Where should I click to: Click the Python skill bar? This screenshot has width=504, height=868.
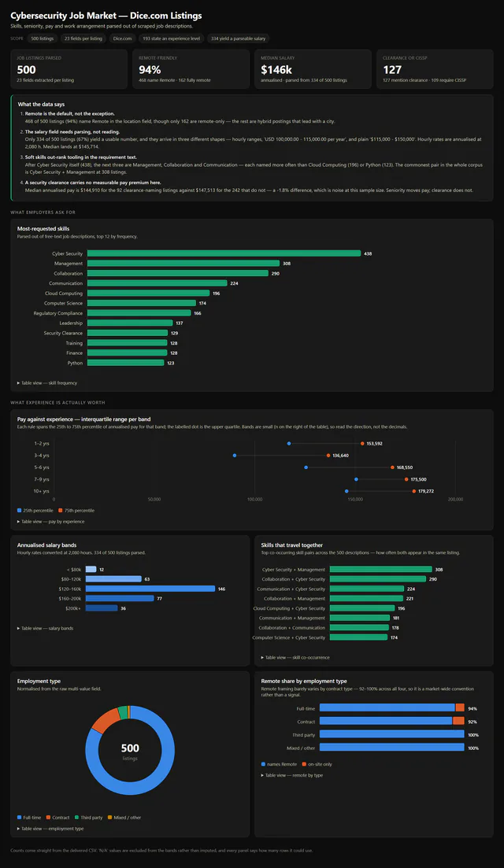click(126, 363)
